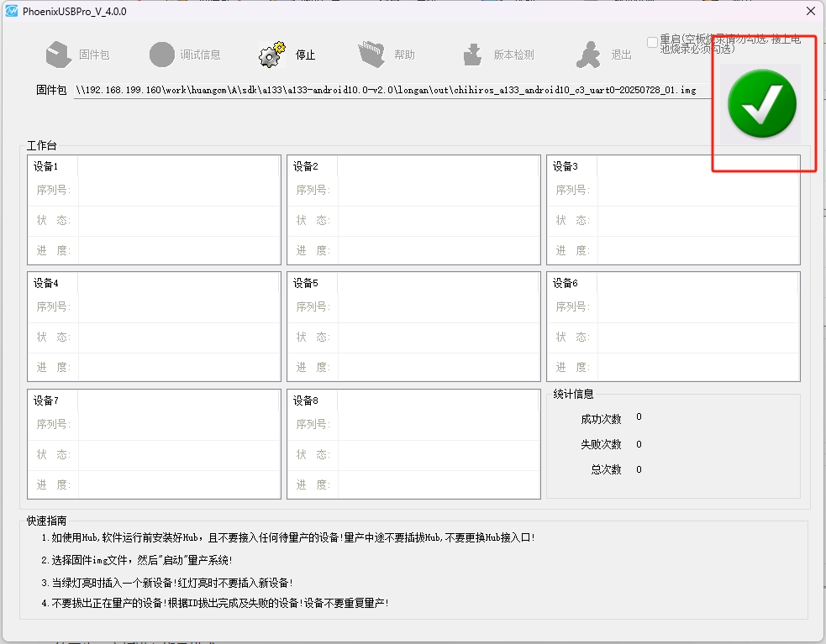Click the 调试信息 debug info icon
The height and width of the screenshot is (644, 826).
[x=162, y=55]
